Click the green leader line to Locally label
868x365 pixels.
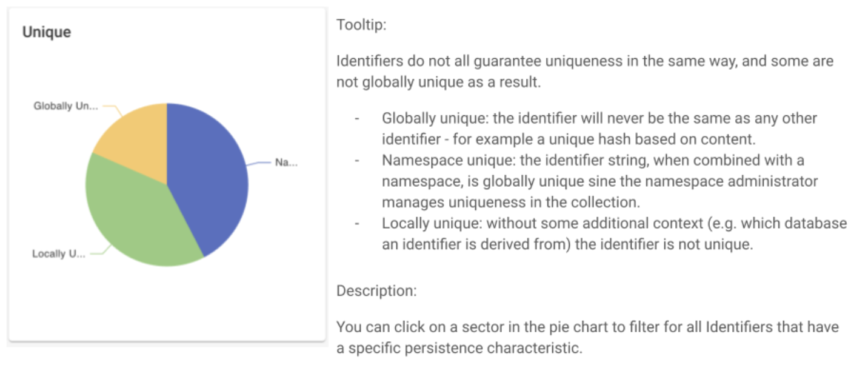101,250
